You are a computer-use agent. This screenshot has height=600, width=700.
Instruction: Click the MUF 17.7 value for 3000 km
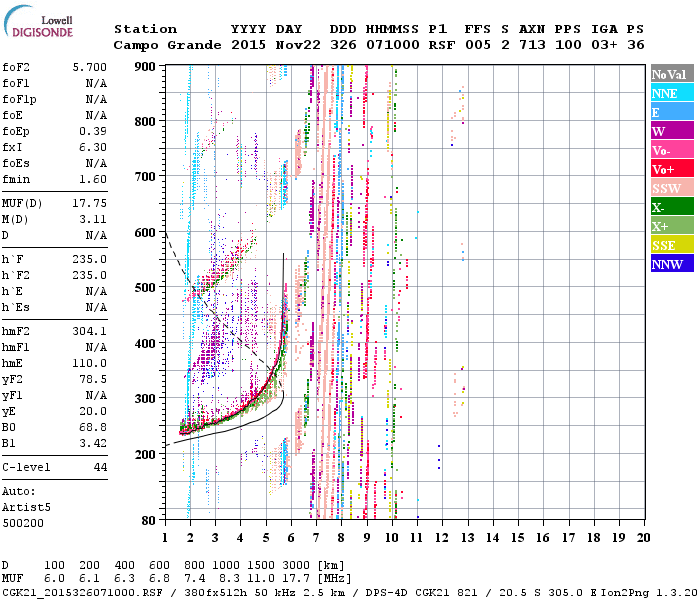click(296, 579)
